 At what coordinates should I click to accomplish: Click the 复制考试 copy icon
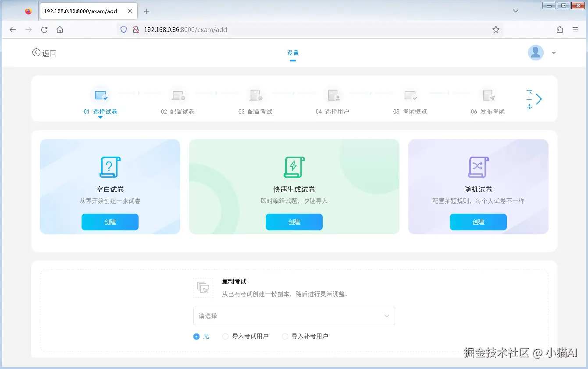203,287
